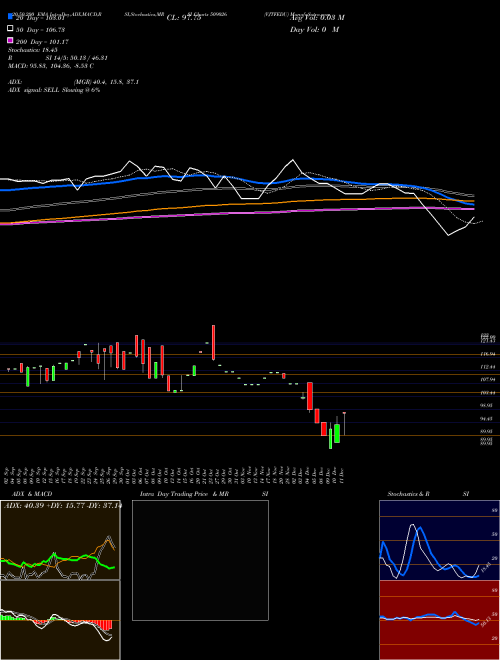This screenshot has height=660, width=500.
Task: Click the 107.94 price axis label
Action: (488, 380)
